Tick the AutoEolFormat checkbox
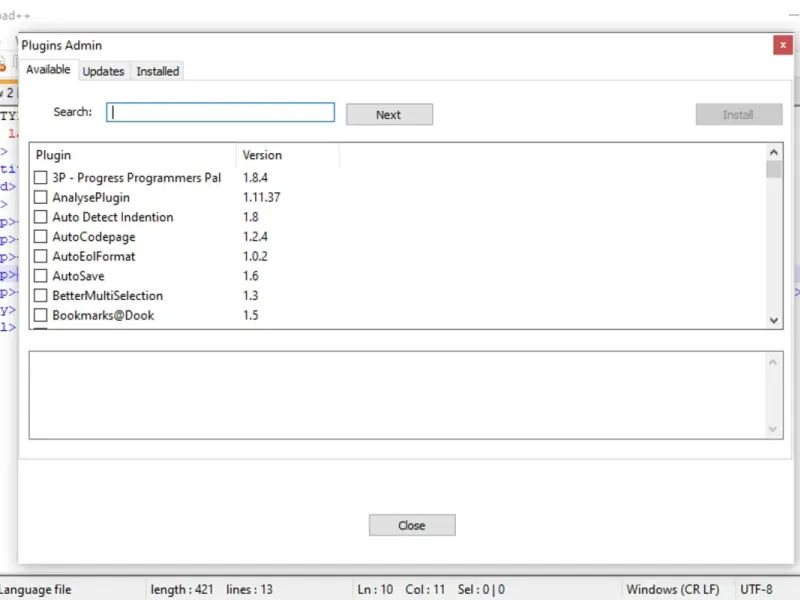 pos(40,256)
